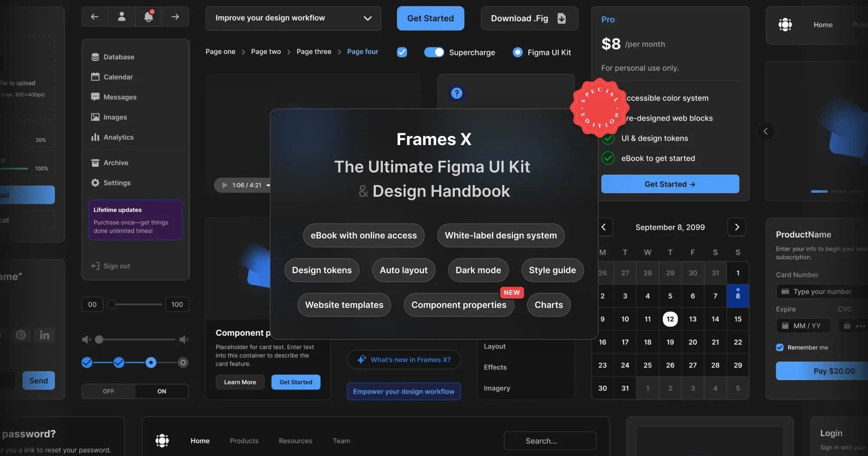Click the forward arrow icon in top toolbar
The width and height of the screenshot is (868, 456).
coord(175,17)
